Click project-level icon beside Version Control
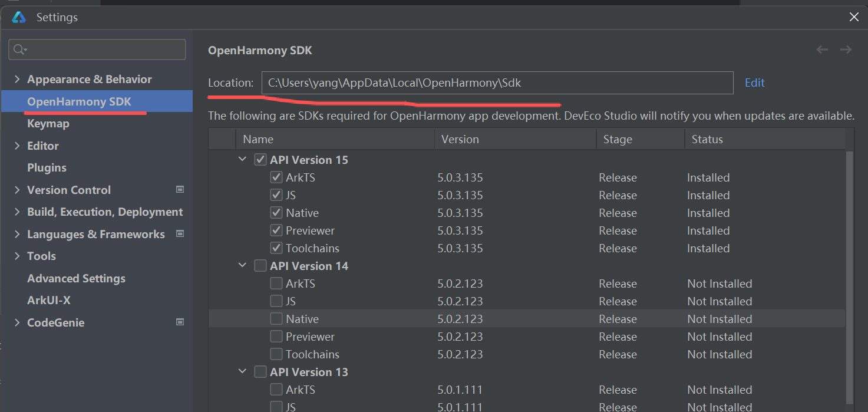The width and height of the screenshot is (868, 412). (180, 190)
